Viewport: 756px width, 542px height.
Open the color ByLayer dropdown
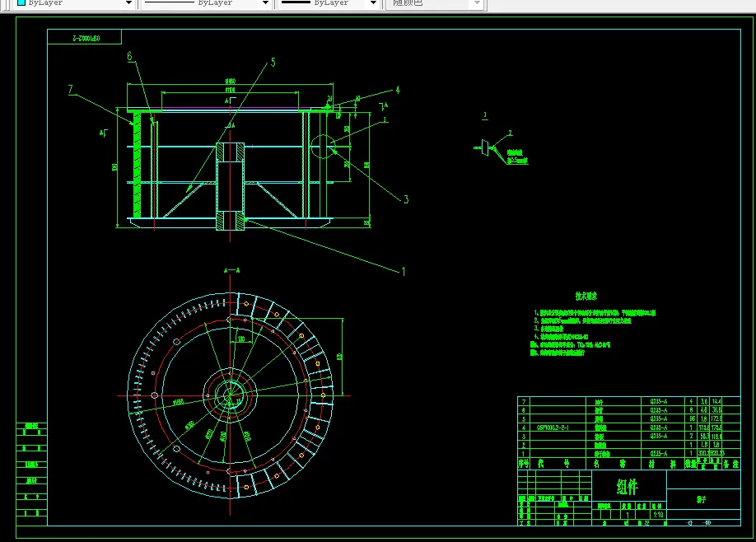pos(74,3)
